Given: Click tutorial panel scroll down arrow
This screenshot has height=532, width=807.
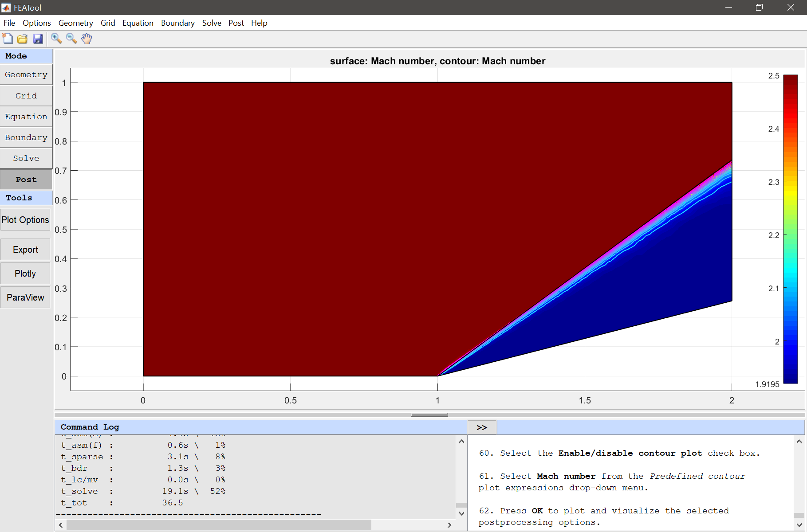Looking at the screenshot, I should point(799,525).
